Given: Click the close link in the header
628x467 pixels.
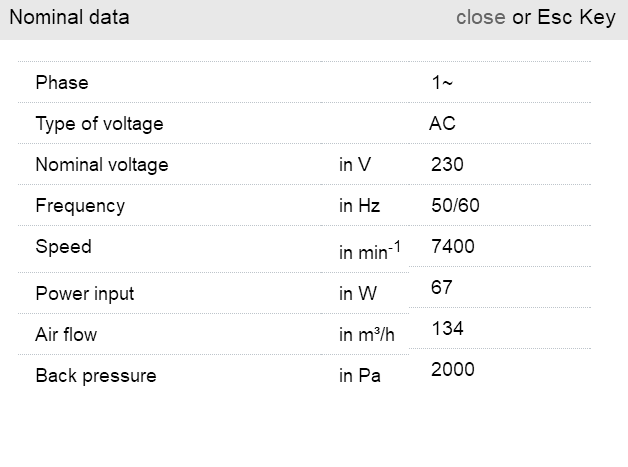Looking at the screenshot, I should coord(480,18).
